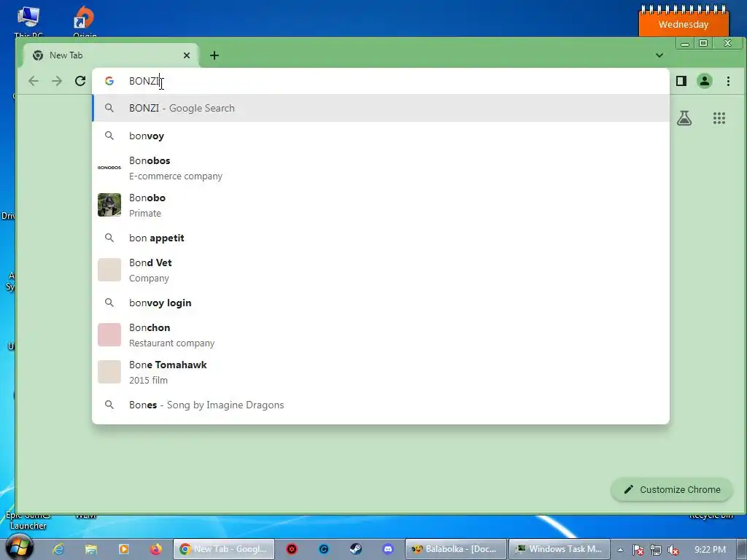The width and height of the screenshot is (747, 560).
Task: Pick the Bond Vet Company suggestion
Action: coord(381,270)
